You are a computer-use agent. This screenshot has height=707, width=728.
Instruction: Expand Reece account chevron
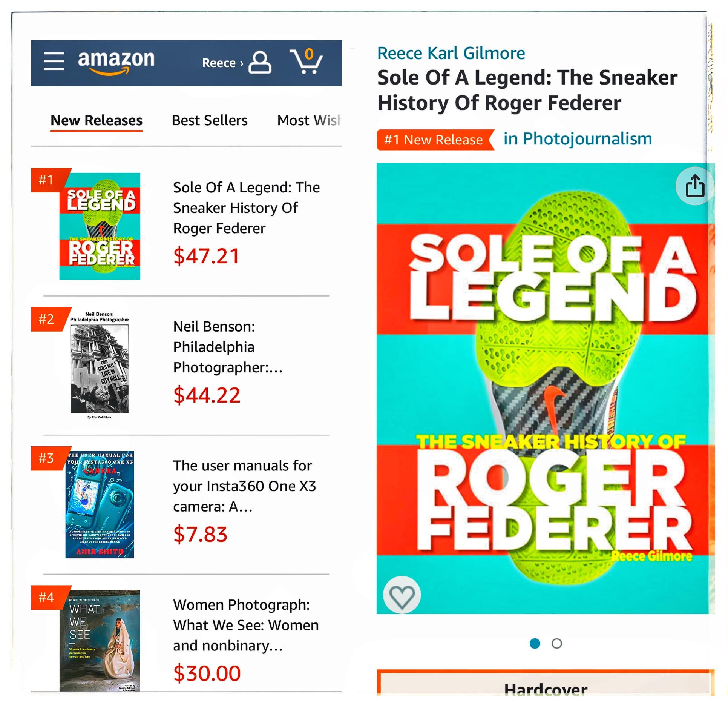pyautogui.click(x=242, y=63)
